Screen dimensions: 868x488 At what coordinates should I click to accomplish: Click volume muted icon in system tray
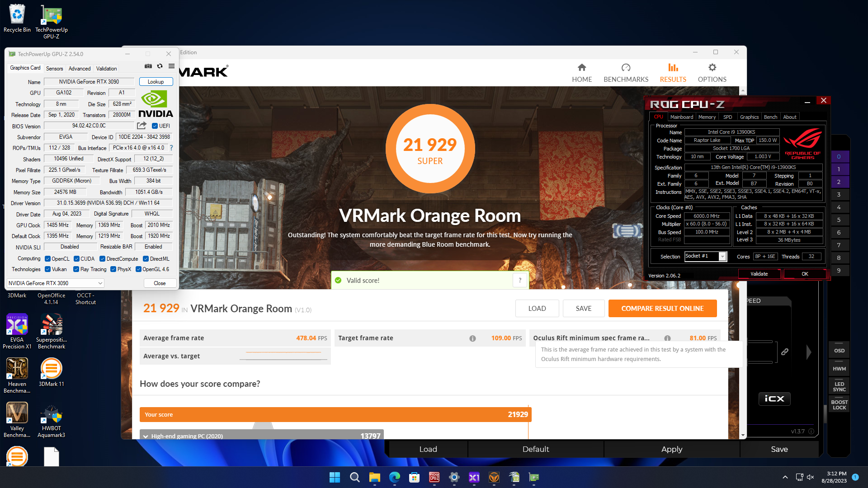click(810, 477)
